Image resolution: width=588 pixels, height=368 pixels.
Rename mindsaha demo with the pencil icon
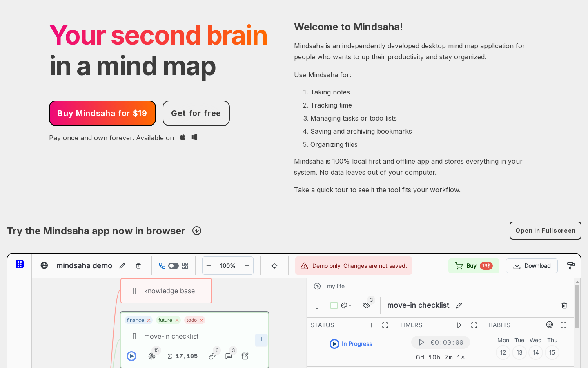[122, 266]
